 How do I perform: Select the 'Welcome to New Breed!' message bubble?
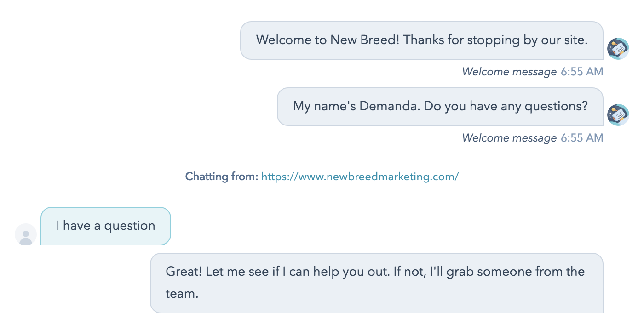coord(421,40)
